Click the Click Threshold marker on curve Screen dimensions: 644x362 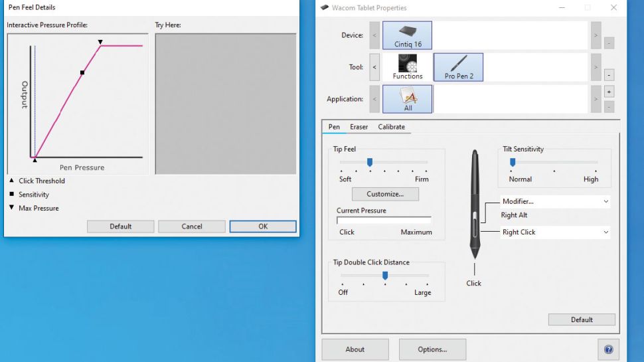(35, 159)
